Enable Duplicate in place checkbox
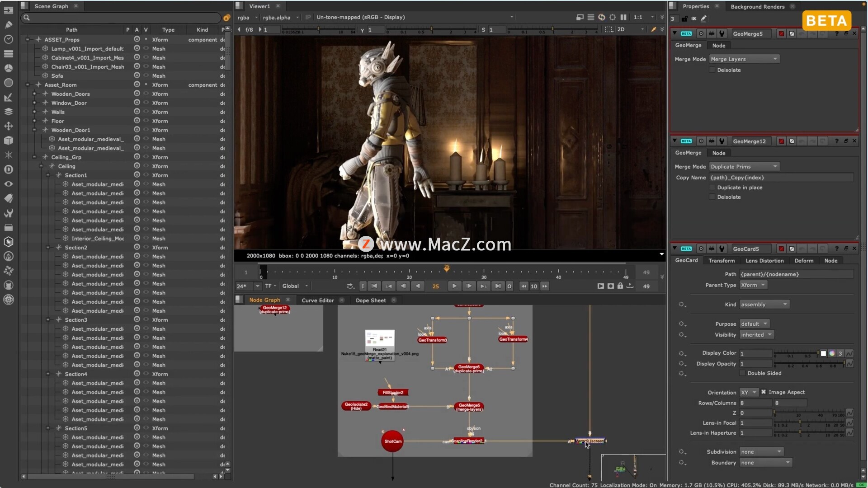868x488 pixels. (712, 188)
